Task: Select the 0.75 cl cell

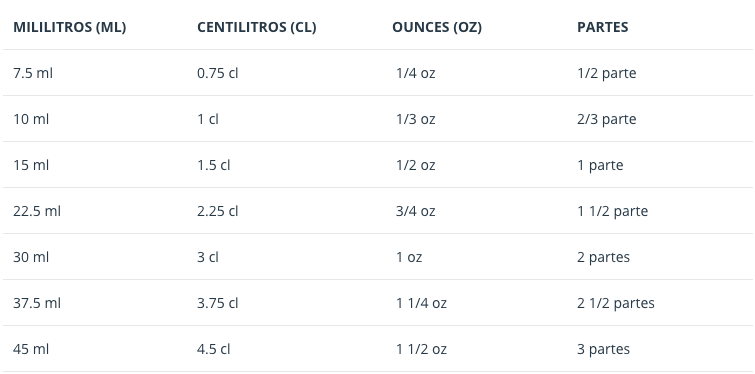Action: coord(218,73)
